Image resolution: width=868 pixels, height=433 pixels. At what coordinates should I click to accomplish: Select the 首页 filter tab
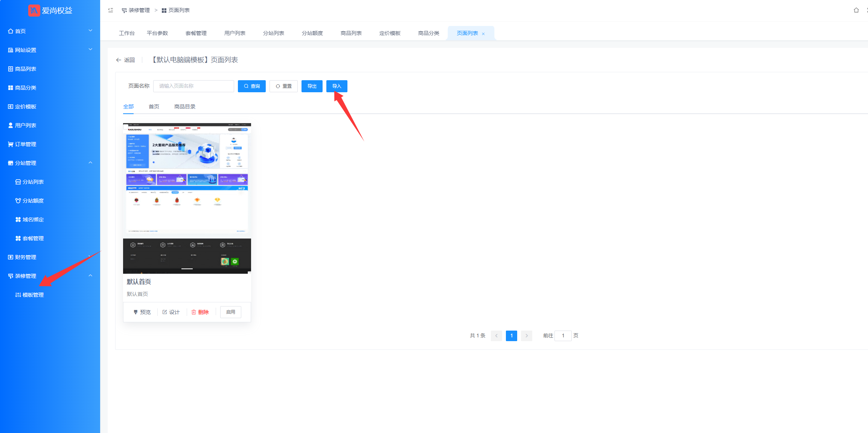pyautogui.click(x=154, y=107)
